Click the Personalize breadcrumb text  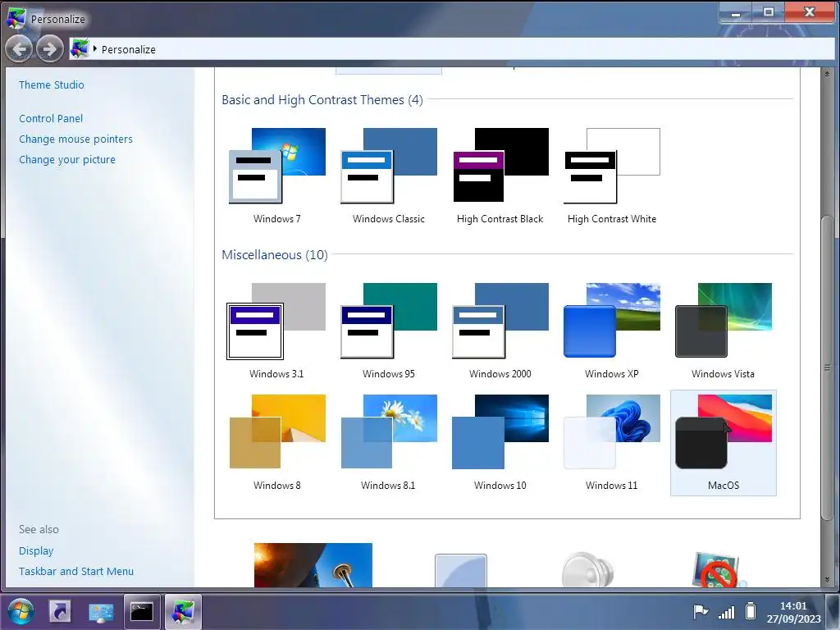point(129,50)
